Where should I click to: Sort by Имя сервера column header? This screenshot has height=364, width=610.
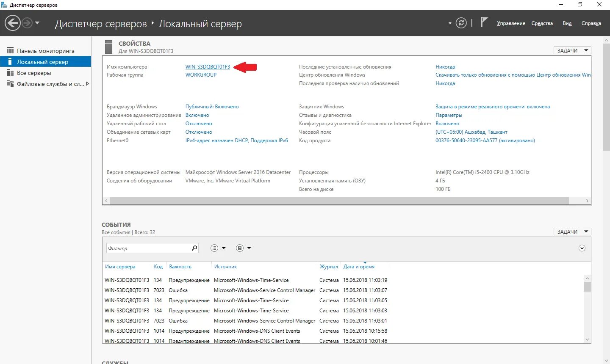coord(120,267)
